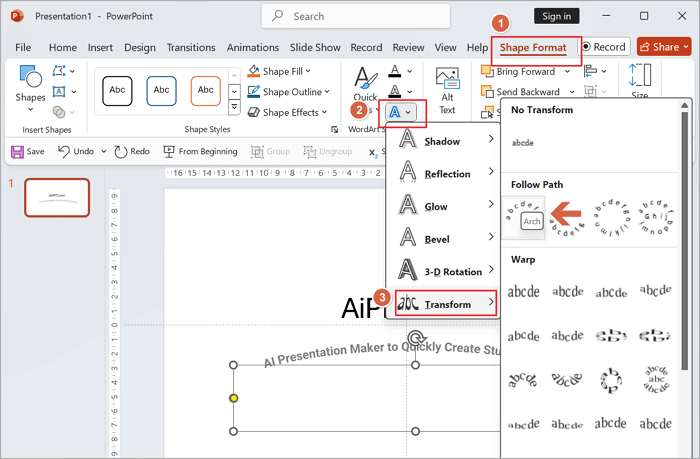Select the orange outlined Abc shape style
Viewport: 700px width, 459px height.
[205, 90]
